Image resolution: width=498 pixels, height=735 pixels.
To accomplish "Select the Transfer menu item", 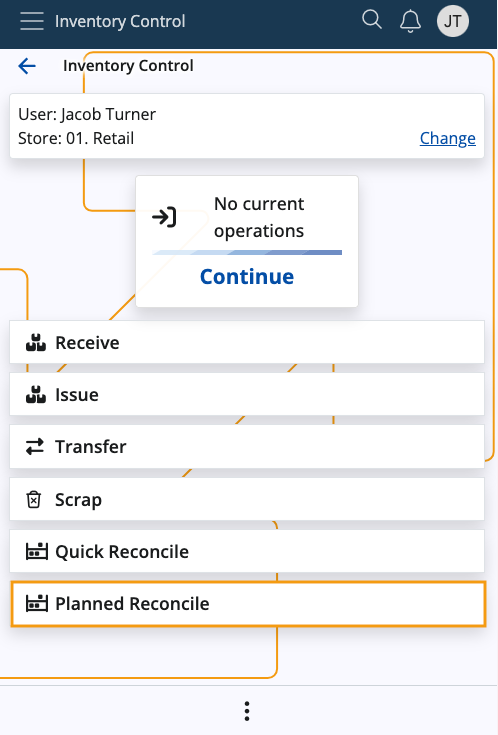I will tap(247, 447).
